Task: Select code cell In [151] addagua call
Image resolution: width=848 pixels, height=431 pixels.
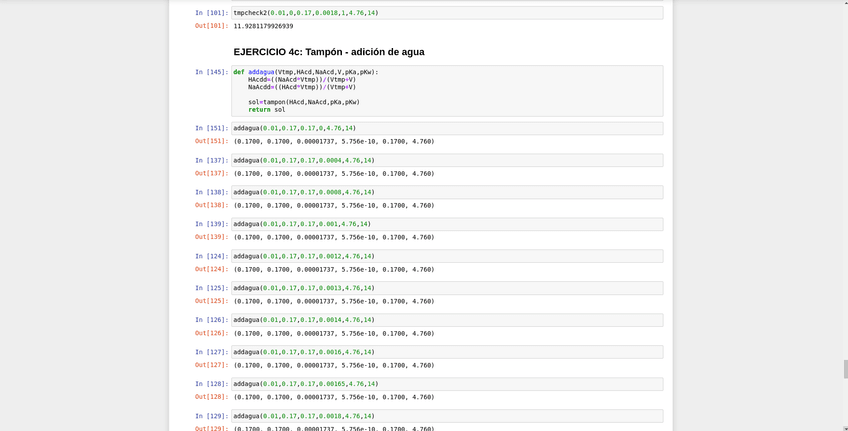Action: pos(446,128)
